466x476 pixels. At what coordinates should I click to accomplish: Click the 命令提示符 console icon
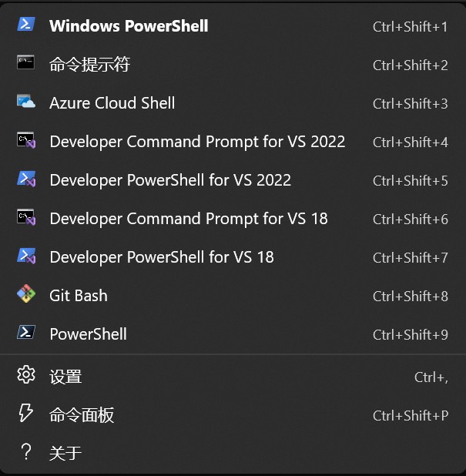(26, 62)
